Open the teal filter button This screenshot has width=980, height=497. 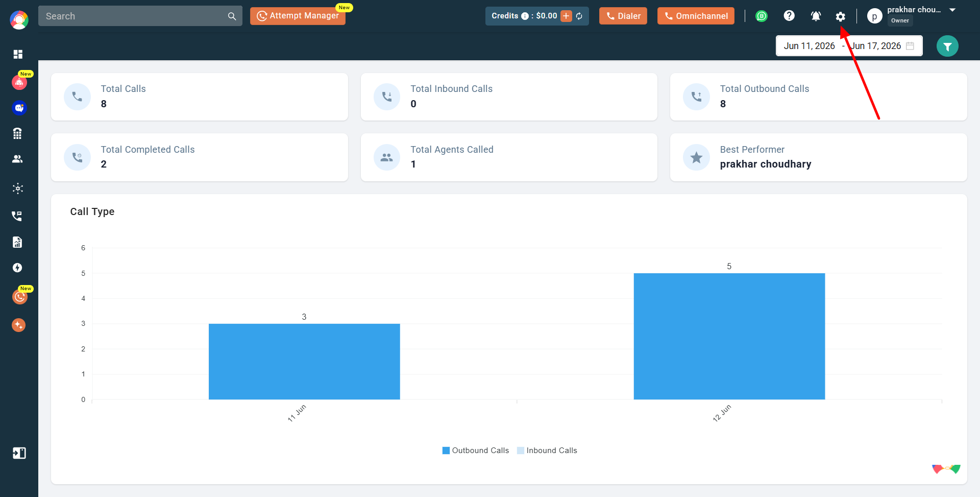pyautogui.click(x=947, y=46)
